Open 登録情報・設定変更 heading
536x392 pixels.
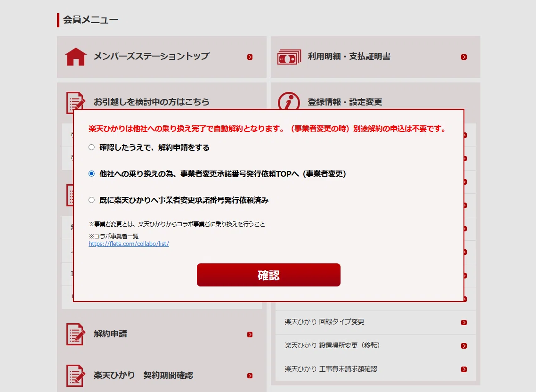point(345,102)
